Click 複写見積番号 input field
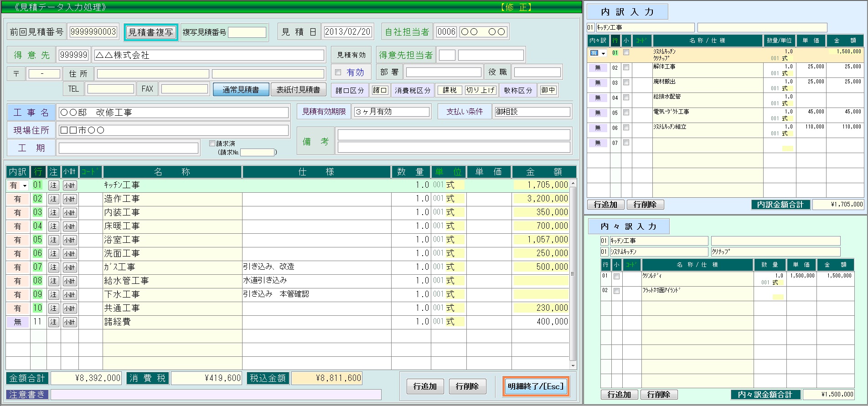 247,32
